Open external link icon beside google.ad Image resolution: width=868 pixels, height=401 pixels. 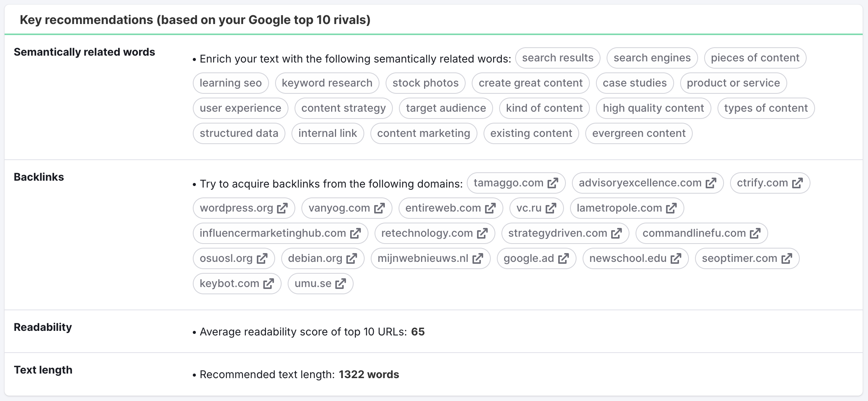pos(564,258)
